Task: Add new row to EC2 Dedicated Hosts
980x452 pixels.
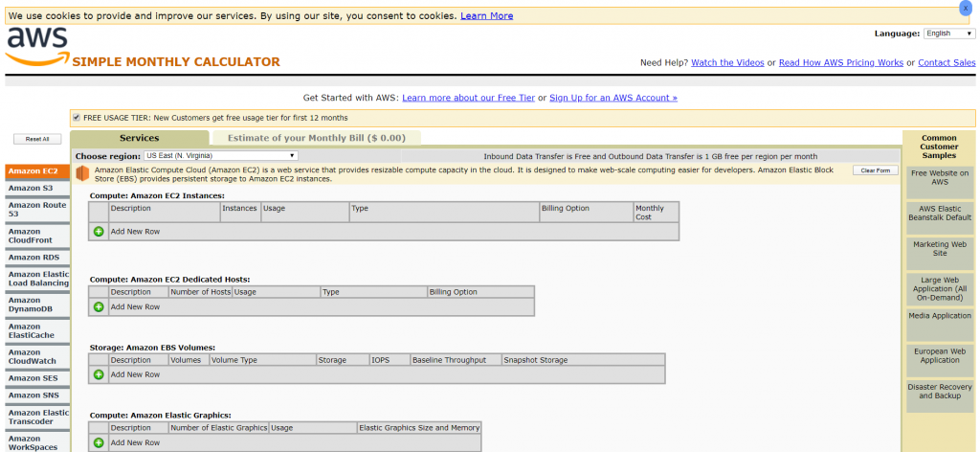Action: point(99,307)
